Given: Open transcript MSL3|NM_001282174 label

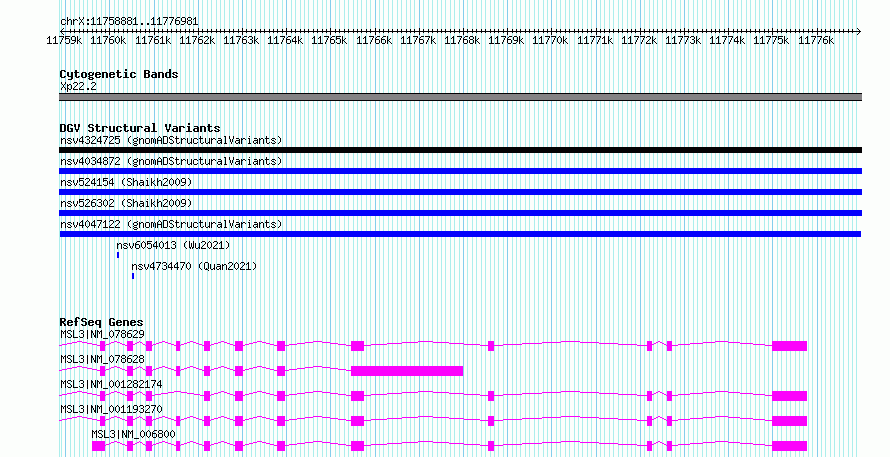Looking at the screenshot, I should coord(111,384).
